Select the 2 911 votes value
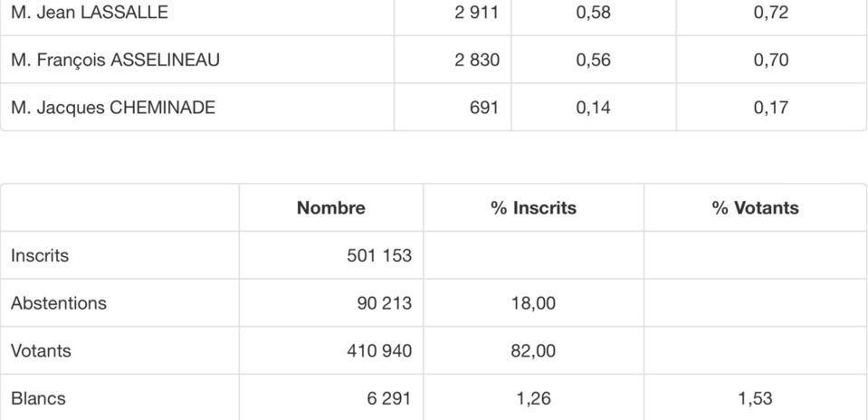 click(476, 13)
